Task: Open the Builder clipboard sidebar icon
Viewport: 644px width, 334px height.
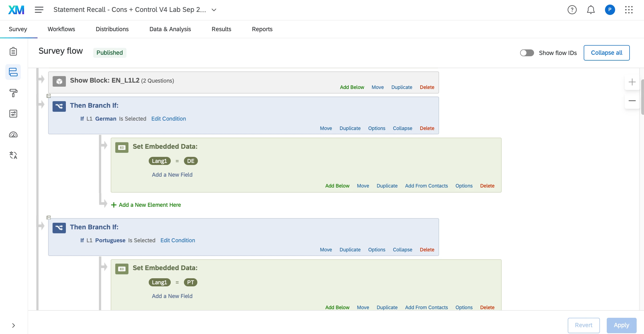Action: 13,51
